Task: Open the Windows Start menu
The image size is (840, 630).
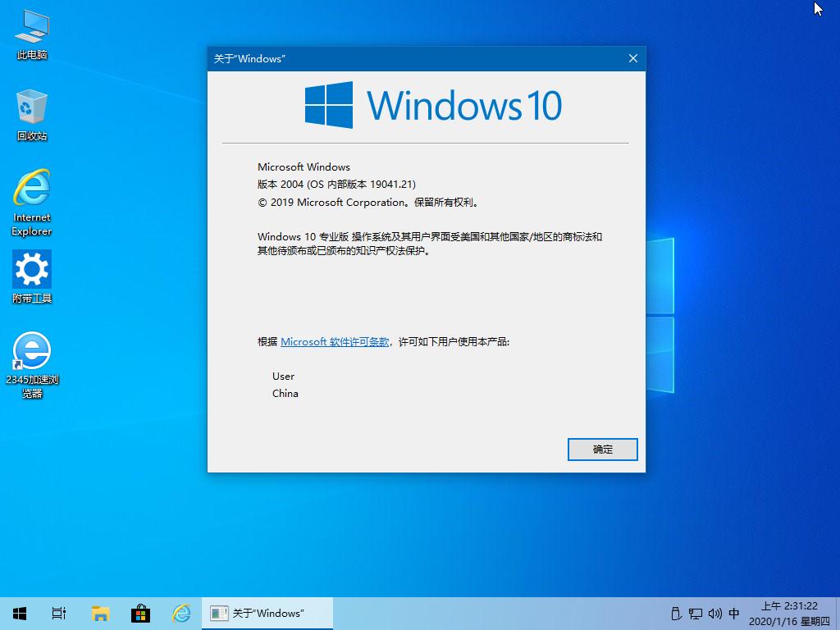Action: (20, 614)
